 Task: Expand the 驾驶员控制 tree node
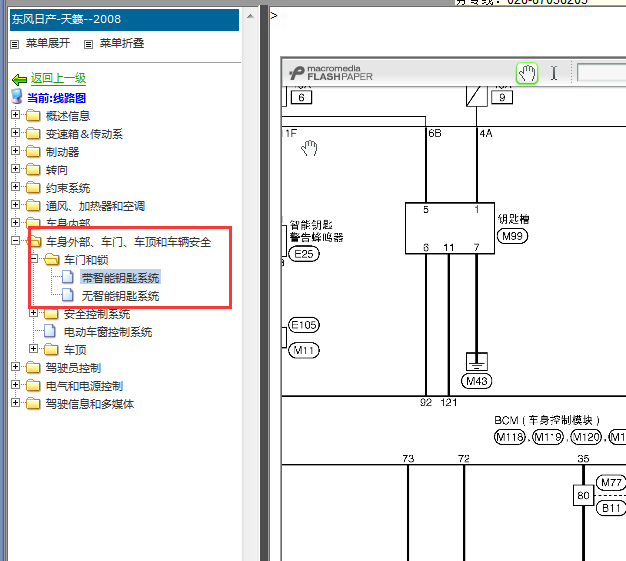tap(15, 367)
